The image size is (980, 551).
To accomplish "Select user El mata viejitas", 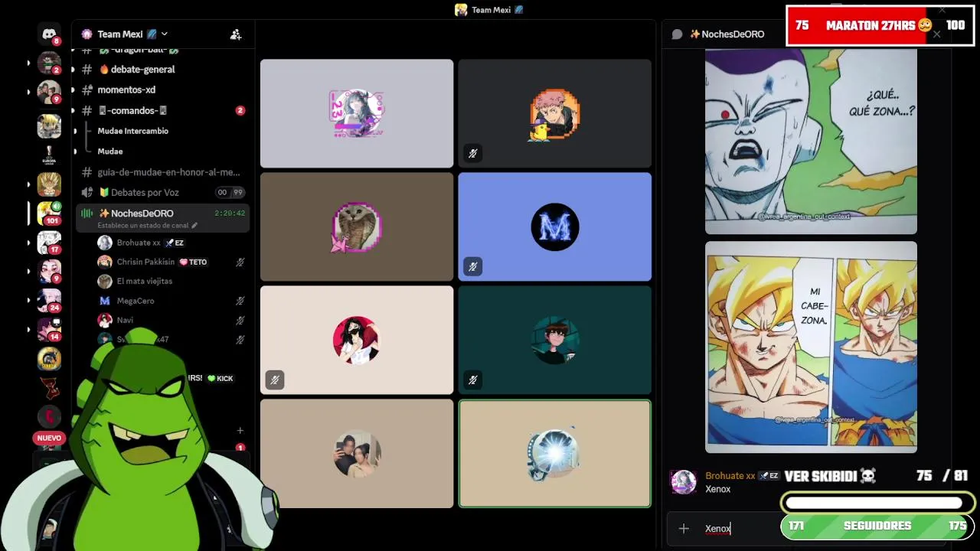I will [145, 281].
